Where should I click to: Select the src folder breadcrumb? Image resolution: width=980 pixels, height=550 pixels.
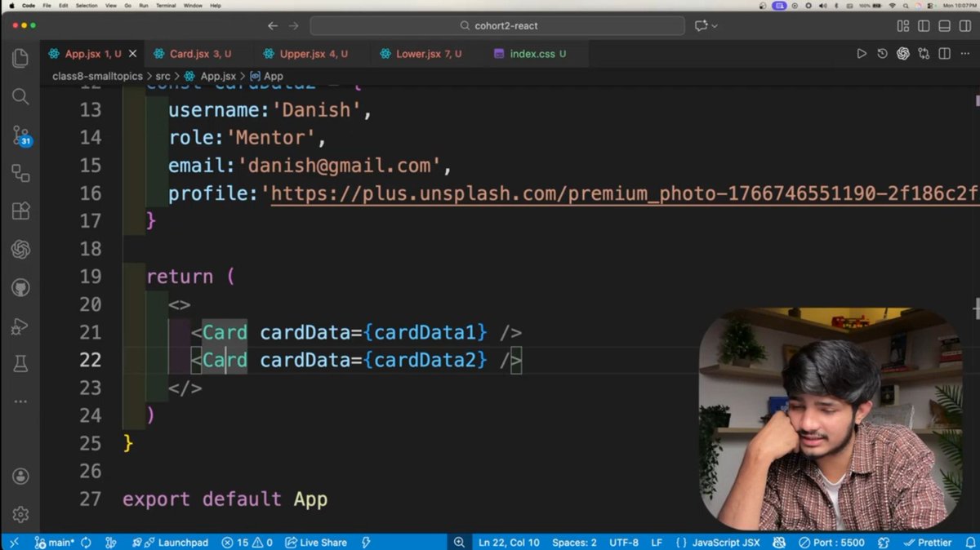(x=163, y=76)
